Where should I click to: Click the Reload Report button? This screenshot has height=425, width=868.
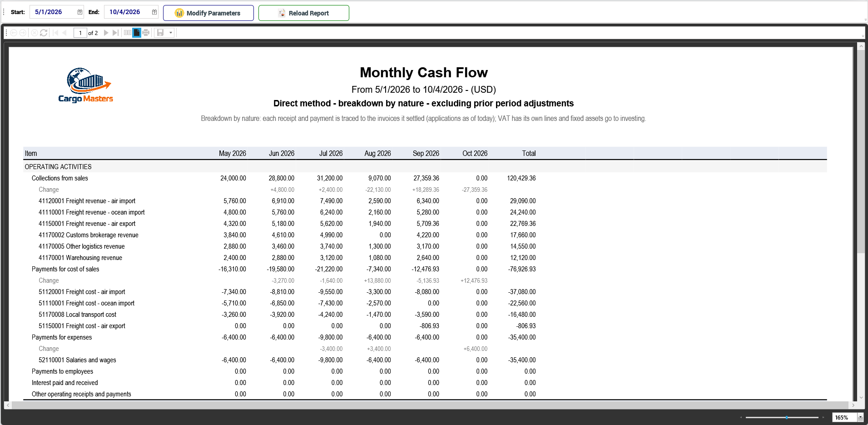304,13
